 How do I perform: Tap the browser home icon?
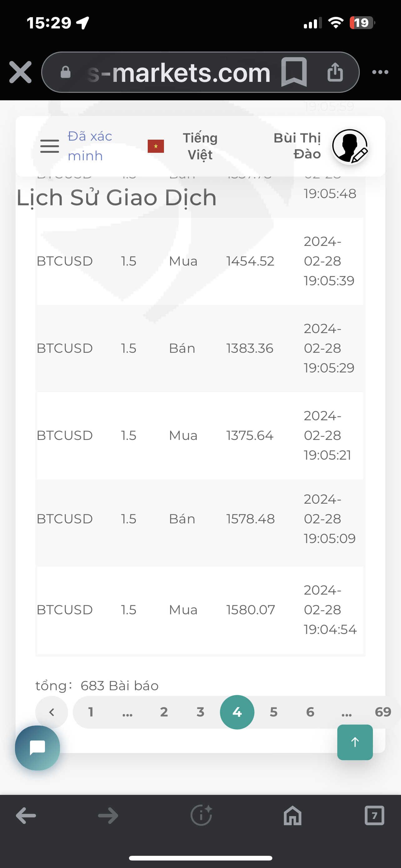[292, 816]
